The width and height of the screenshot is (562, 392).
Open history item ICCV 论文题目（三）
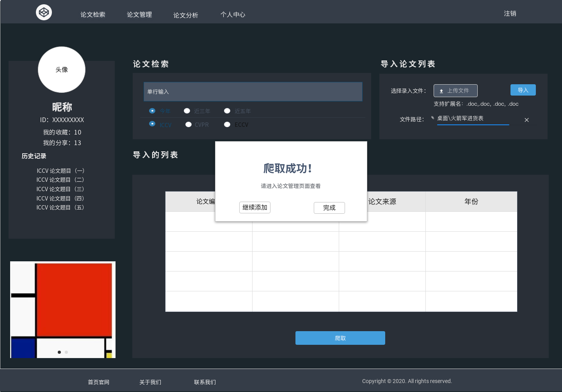tap(60, 189)
